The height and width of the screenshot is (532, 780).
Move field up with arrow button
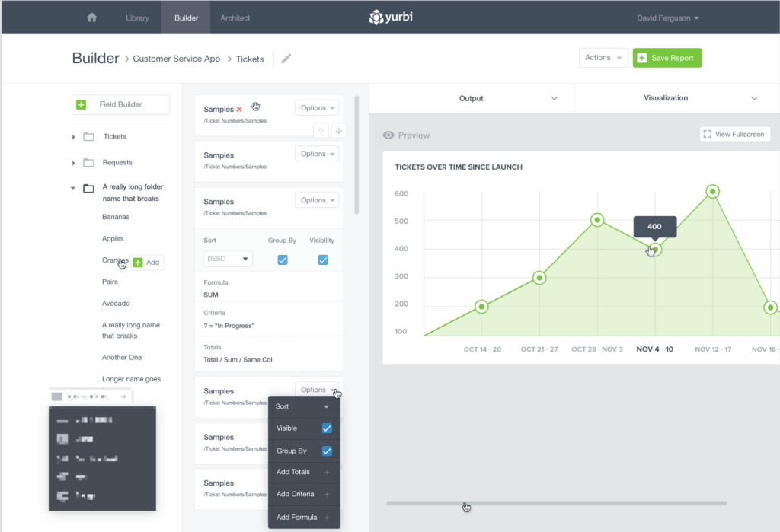tap(321, 130)
